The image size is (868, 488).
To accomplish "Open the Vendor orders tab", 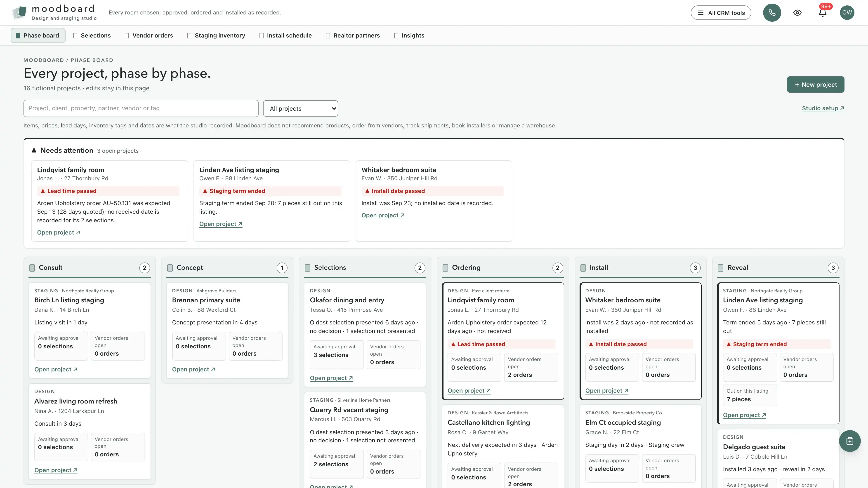I will [x=149, y=35].
